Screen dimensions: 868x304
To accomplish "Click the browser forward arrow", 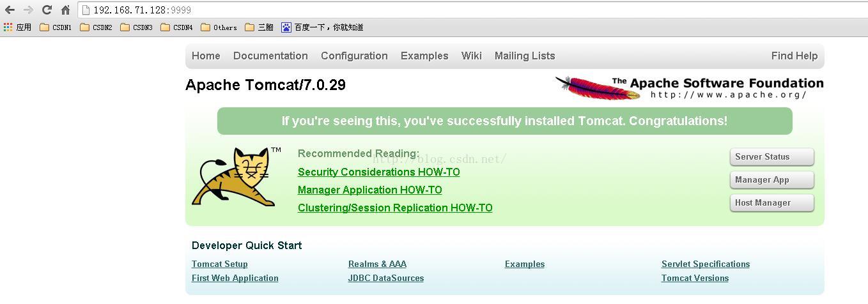I will pyautogui.click(x=28, y=10).
